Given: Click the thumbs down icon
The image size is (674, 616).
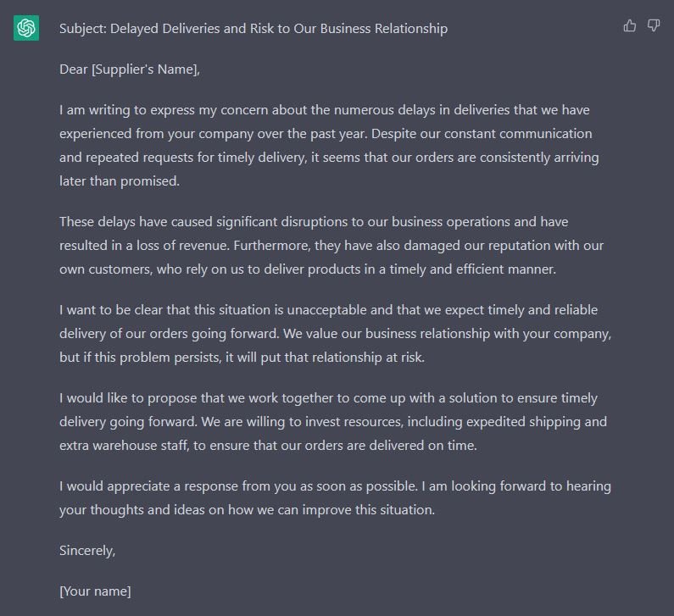Looking at the screenshot, I should [654, 25].
